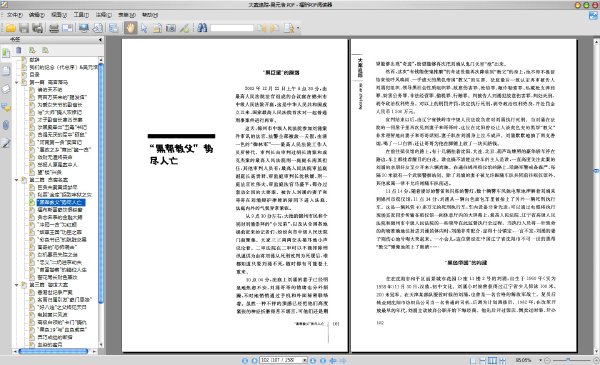Collapse the bookmarks panel with the arrow
600x365 pixels.
point(100,39)
